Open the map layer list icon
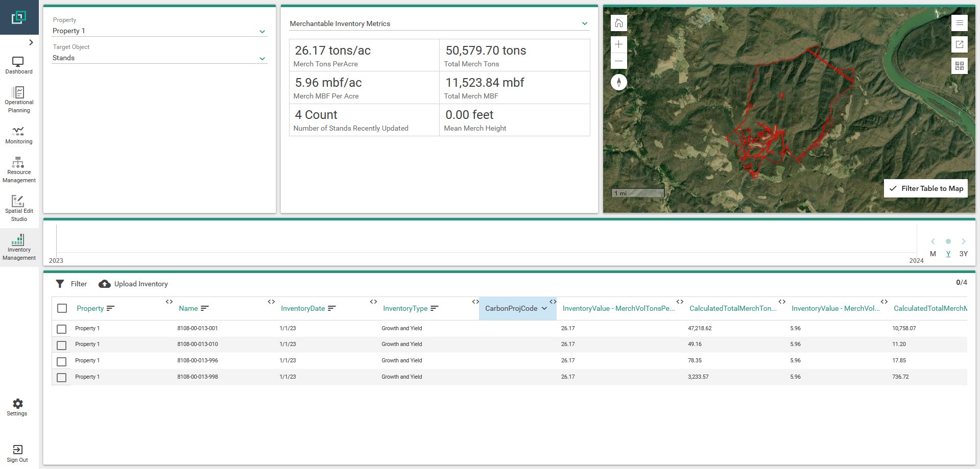The height and width of the screenshot is (469, 980). coord(959,23)
